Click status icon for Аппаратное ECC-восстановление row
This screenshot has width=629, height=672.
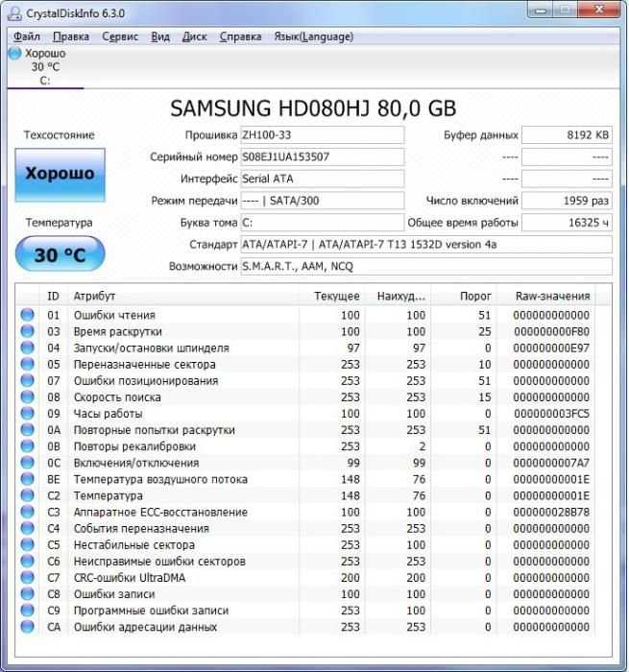28,512
